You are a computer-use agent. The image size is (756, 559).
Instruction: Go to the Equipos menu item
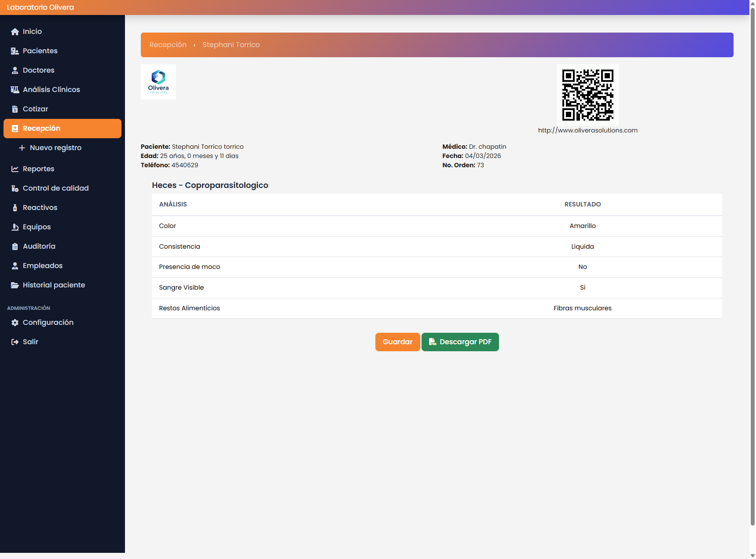click(x=37, y=227)
